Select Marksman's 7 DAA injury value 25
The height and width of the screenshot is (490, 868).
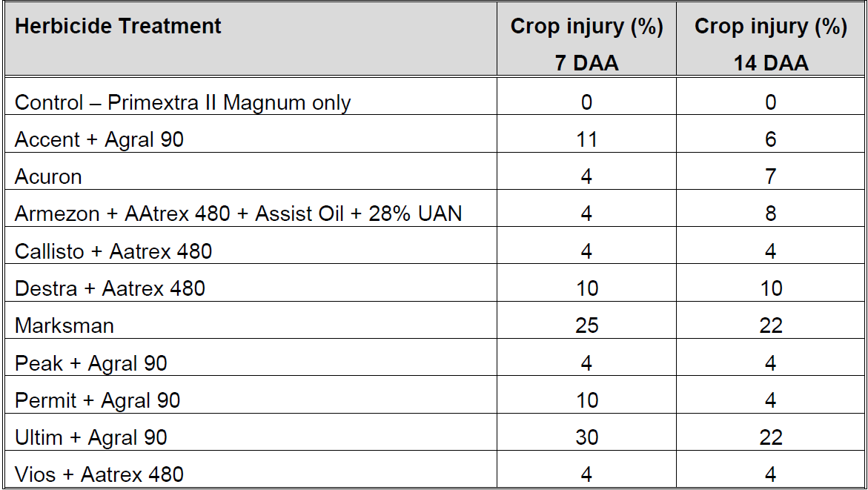click(x=586, y=325)
